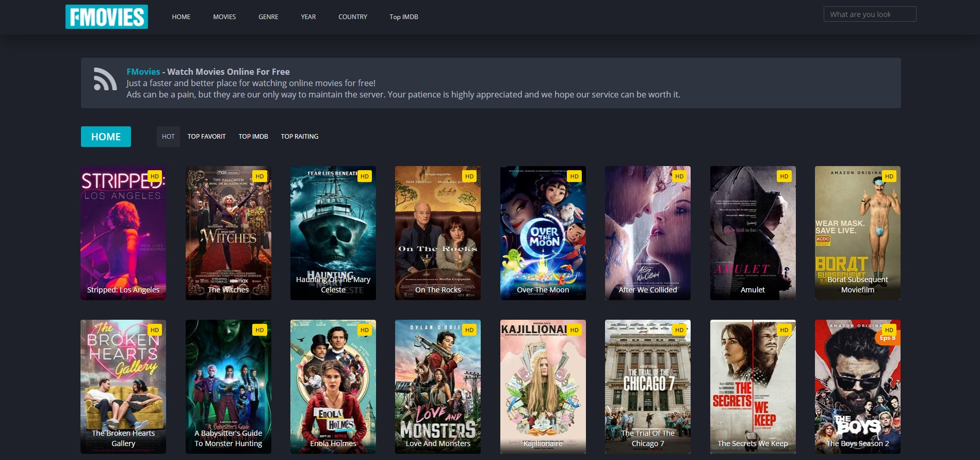Click the Eps 8 badge on The Boys
The height and width of the screenshot is (460, 980).
(x=887, y=338)
